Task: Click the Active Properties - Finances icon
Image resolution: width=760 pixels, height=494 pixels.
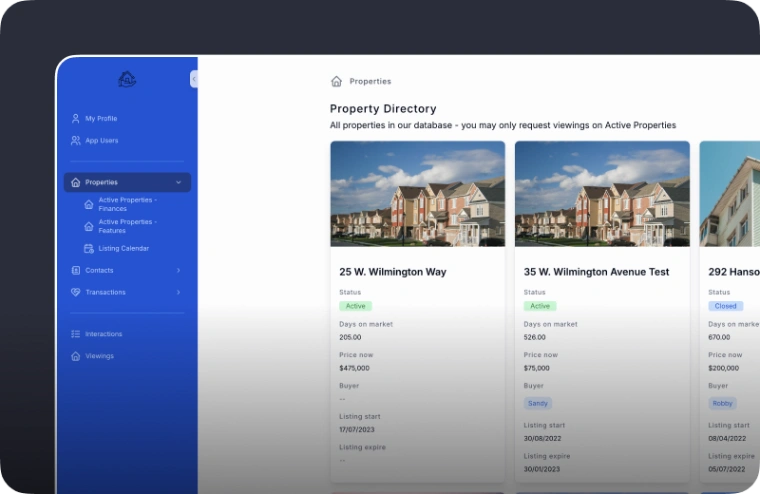Action: [x=89, y=204]
